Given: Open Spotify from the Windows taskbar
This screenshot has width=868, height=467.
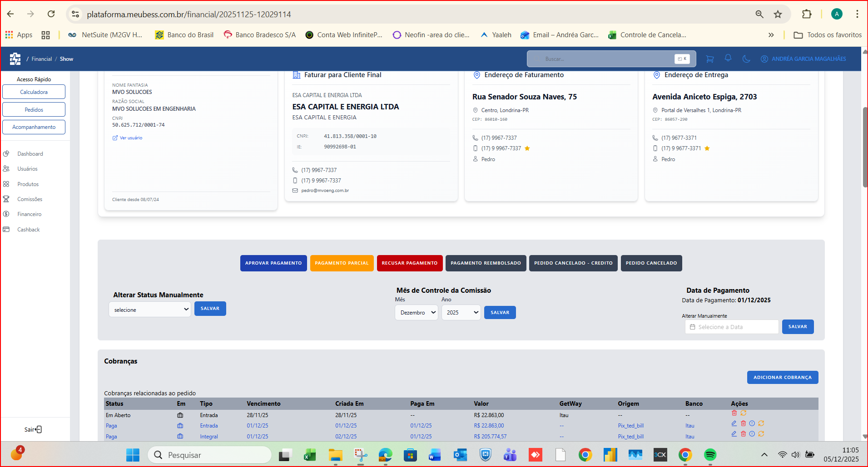Looking at the screenshot, I should pyautogui.click(x=710, y=455).
